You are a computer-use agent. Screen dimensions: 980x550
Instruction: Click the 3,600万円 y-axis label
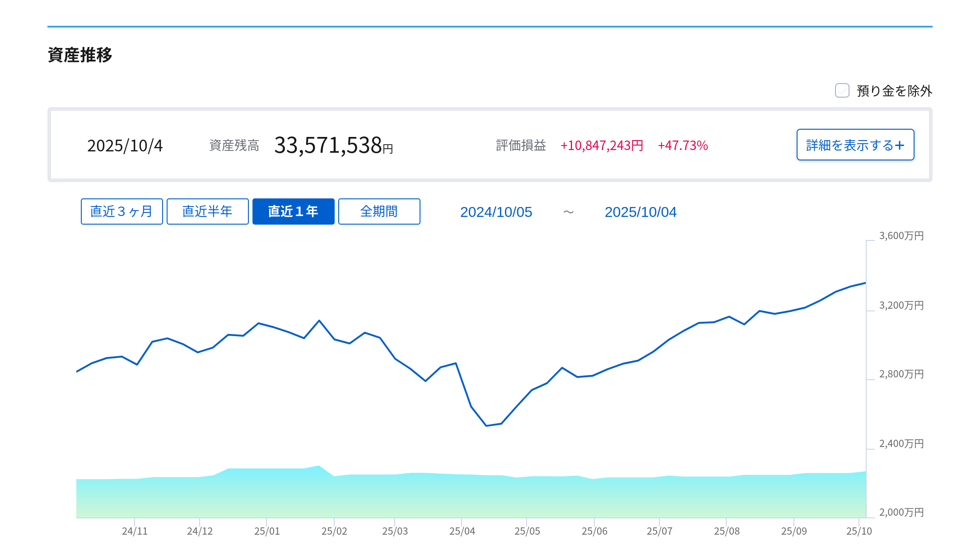pos(901,236)
